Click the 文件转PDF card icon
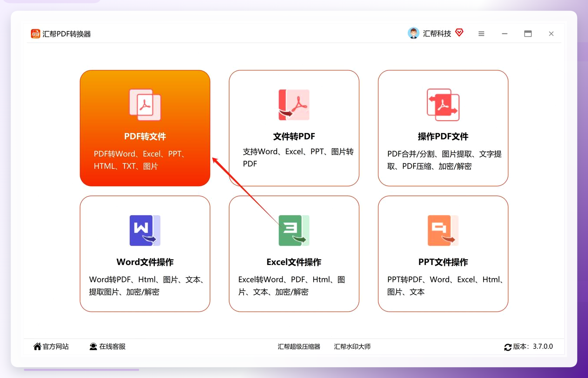The height and width of the screenshot is (378, 588). (x=294, y=105)
